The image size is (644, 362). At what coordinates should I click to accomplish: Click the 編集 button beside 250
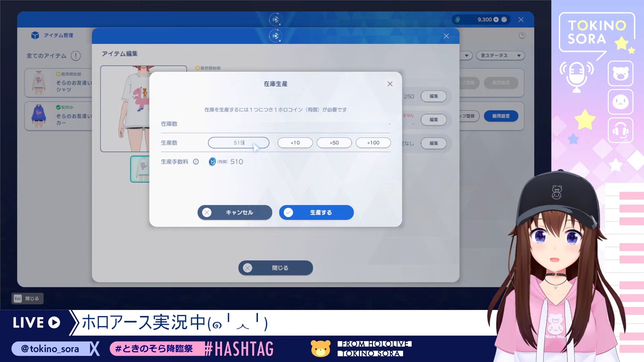pos(434,96)
